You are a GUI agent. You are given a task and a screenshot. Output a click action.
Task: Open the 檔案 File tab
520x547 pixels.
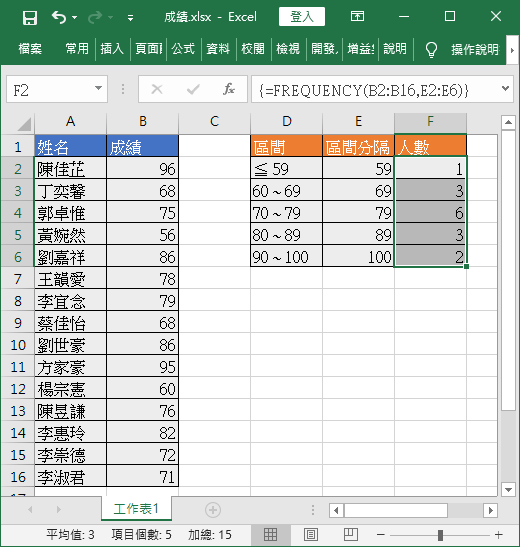(x=30, y=49)
